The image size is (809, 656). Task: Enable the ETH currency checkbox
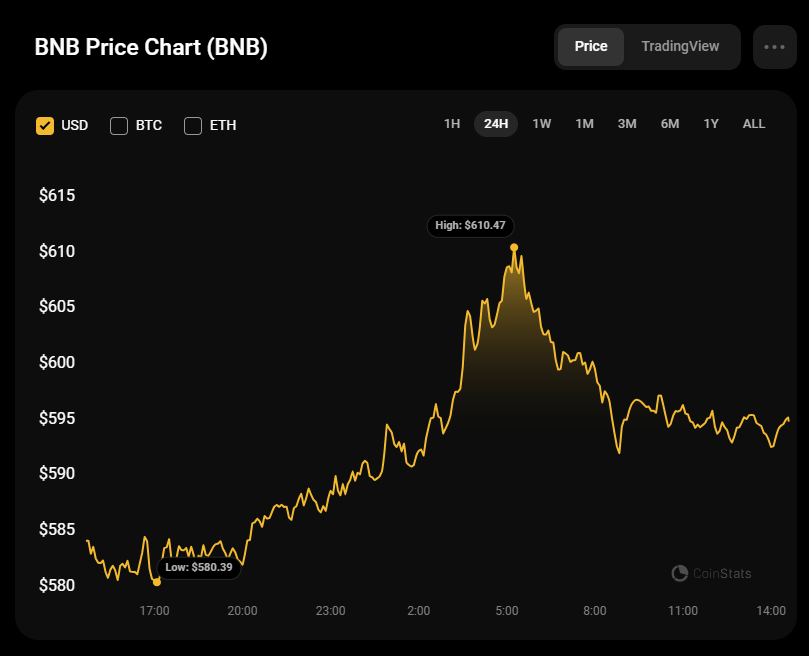click(x=193, y=125)
